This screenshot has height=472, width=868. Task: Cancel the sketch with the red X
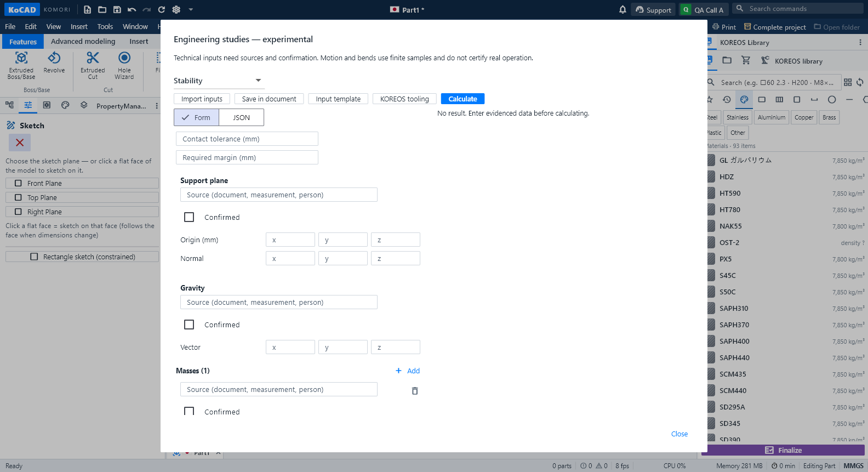[x=20, y=143]
